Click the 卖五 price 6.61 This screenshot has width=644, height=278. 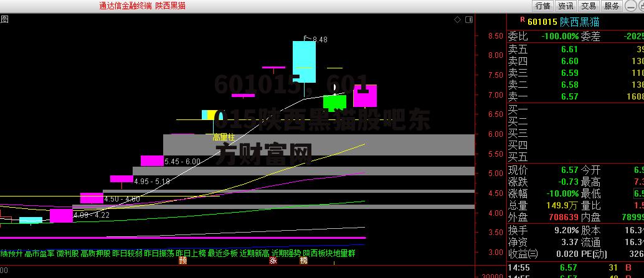[x=570, y=49]
